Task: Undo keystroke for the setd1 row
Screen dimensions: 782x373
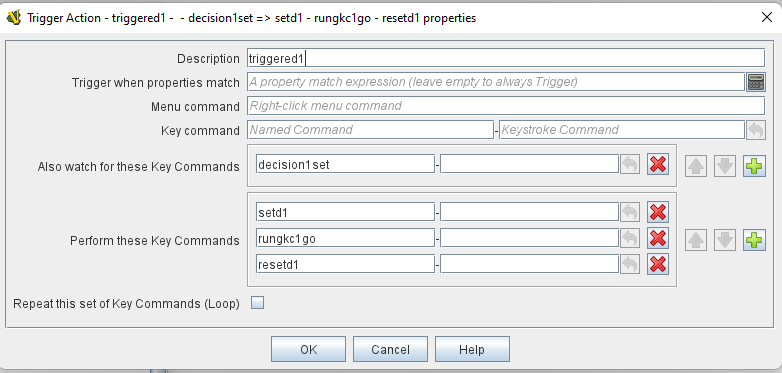Action: [x=630, y=212]
